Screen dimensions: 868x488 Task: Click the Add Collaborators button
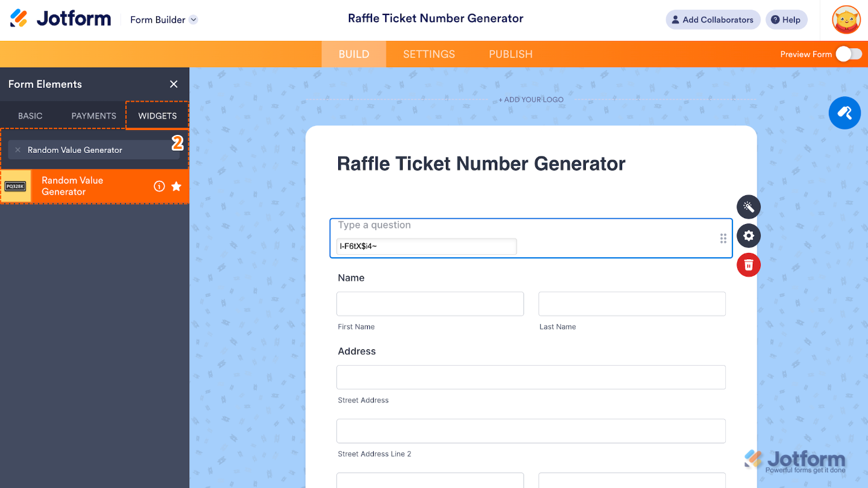712,19
